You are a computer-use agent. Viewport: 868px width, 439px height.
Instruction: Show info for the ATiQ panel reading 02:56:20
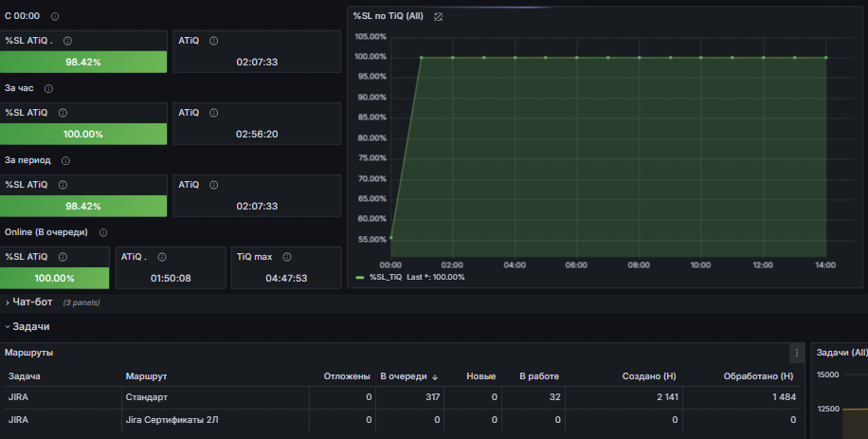point(213,113)
